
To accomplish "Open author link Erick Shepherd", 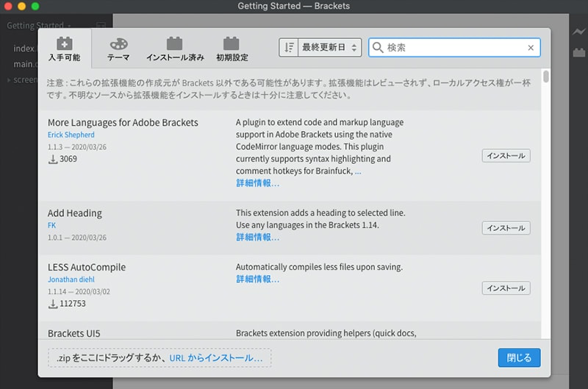I will coord(71,135).
